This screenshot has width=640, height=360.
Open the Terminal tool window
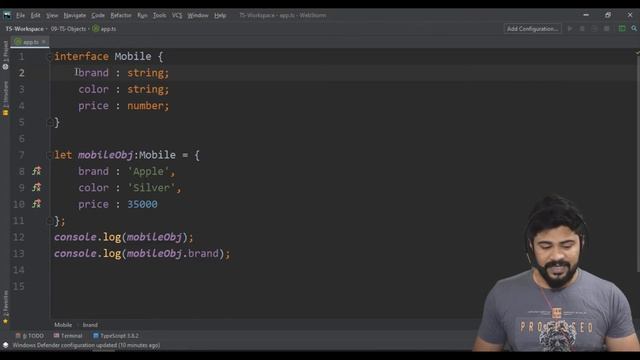click(68, 336)
